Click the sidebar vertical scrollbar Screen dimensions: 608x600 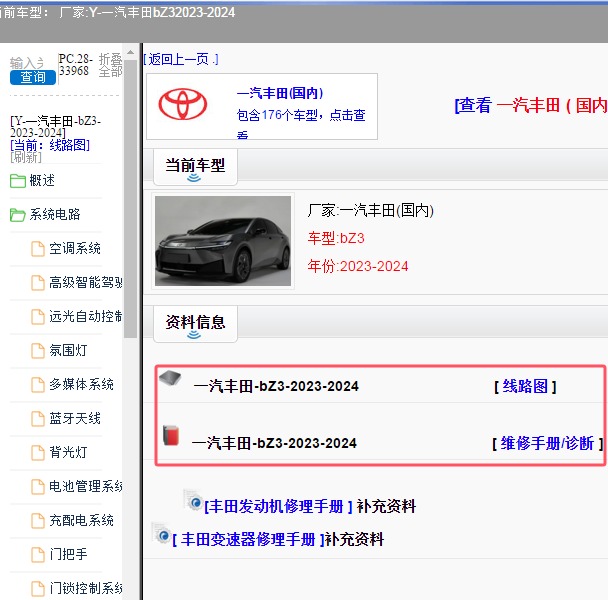(131, 198)
